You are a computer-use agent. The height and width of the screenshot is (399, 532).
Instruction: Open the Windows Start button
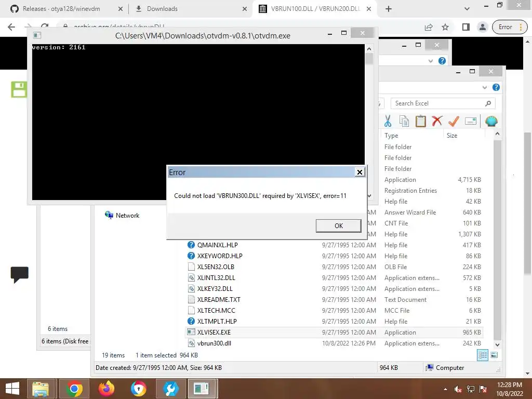(12, 389)
